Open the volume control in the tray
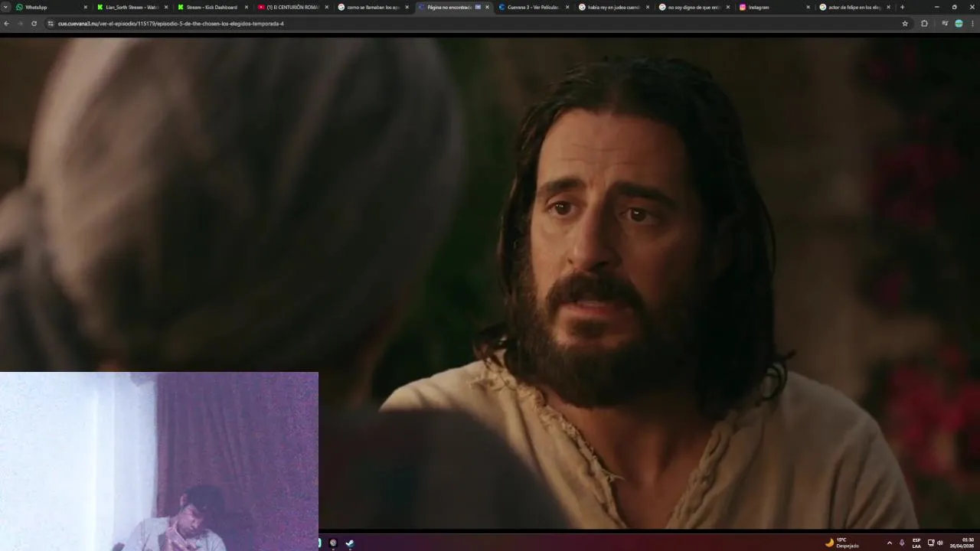The width and height of the screenshot is (980, 551). point(939,543)
